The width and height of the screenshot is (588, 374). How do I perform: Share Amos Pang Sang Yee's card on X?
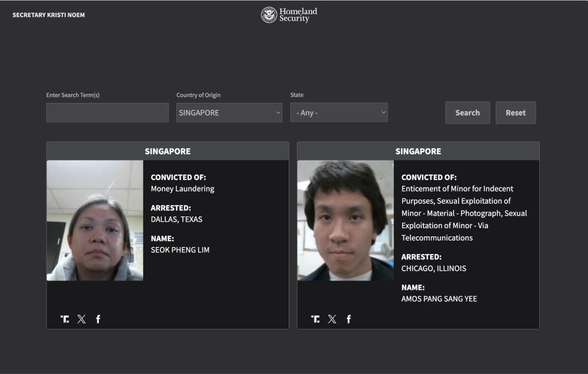pyautogui.click(x=332, y=319)
